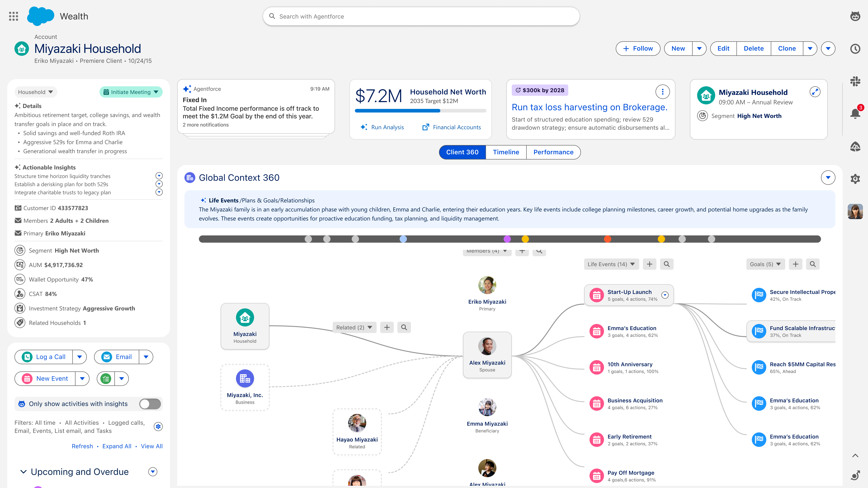868x488 pixels.
Task: Switch to the Timeline tab
Action: (506, 152)
